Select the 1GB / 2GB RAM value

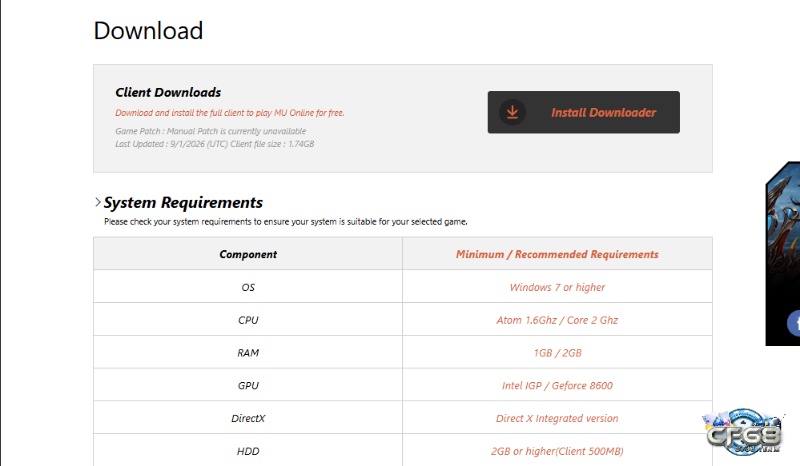coord(557,353)
